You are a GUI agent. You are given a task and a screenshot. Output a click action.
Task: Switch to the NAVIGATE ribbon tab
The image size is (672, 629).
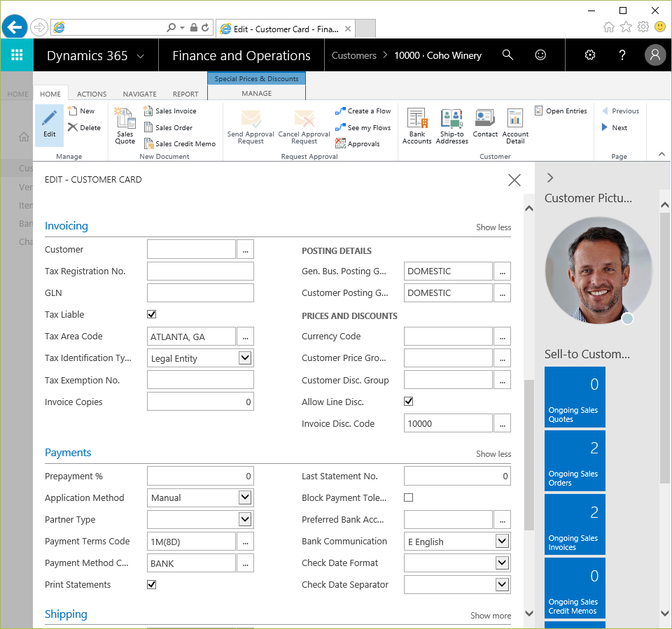pos(140,94)
